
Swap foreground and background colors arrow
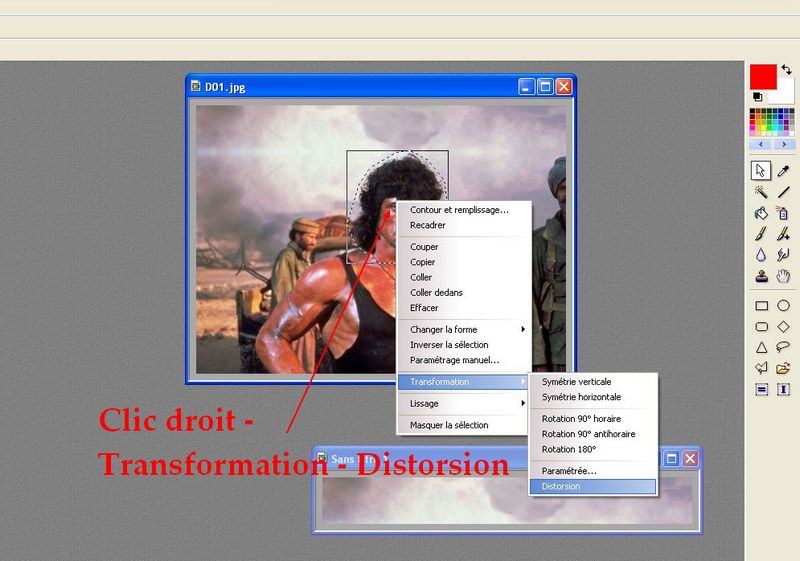[x=786, y=69]
